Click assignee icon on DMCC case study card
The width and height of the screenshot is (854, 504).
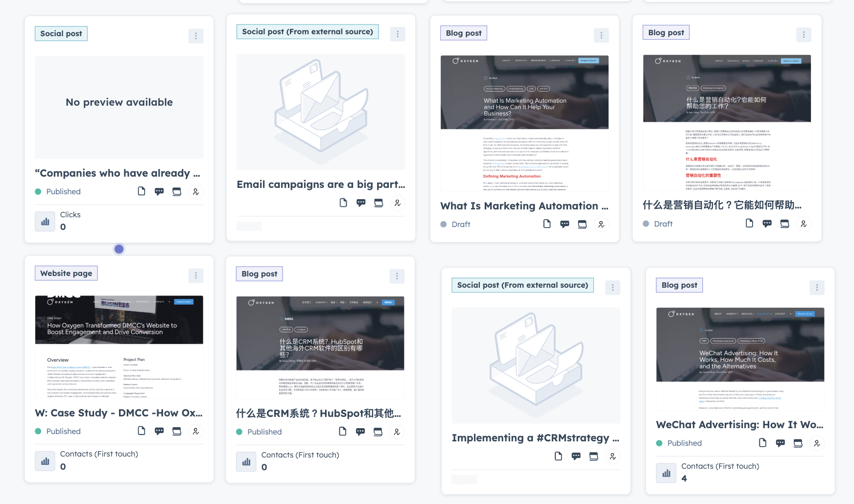tap(196, 431)
